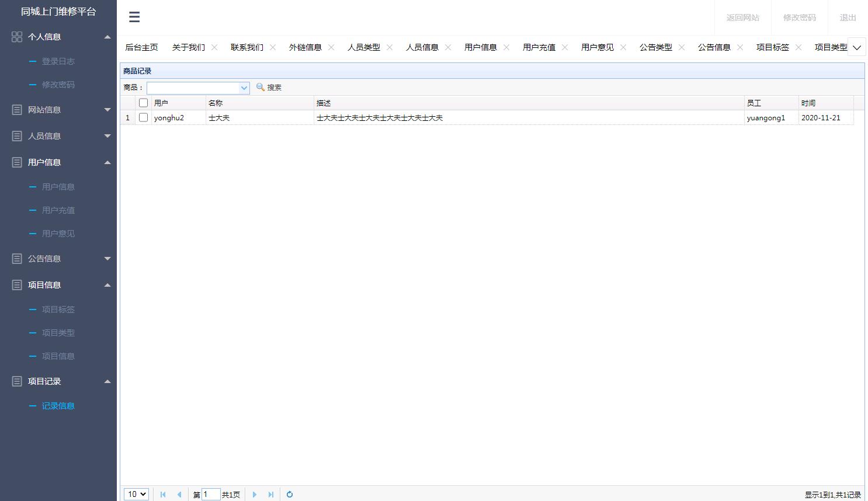Open the page size dropdown showing 10

(x=136, y=494)
